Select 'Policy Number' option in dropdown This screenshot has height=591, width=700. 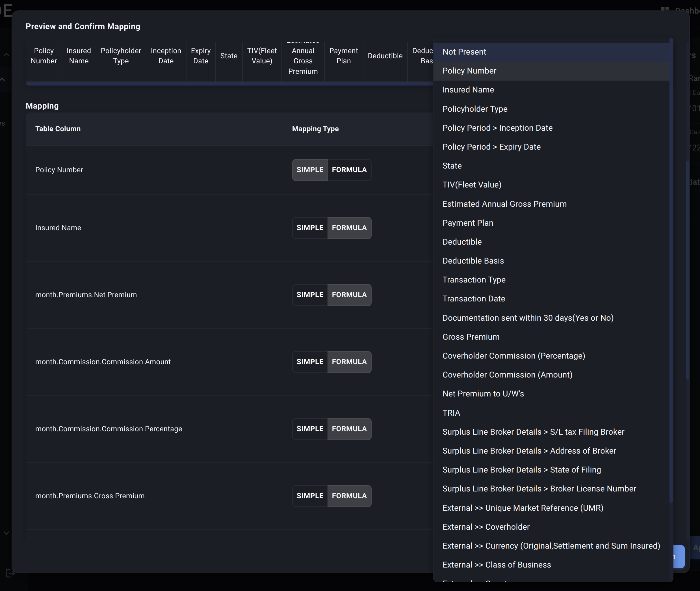[x=469, y=71]
